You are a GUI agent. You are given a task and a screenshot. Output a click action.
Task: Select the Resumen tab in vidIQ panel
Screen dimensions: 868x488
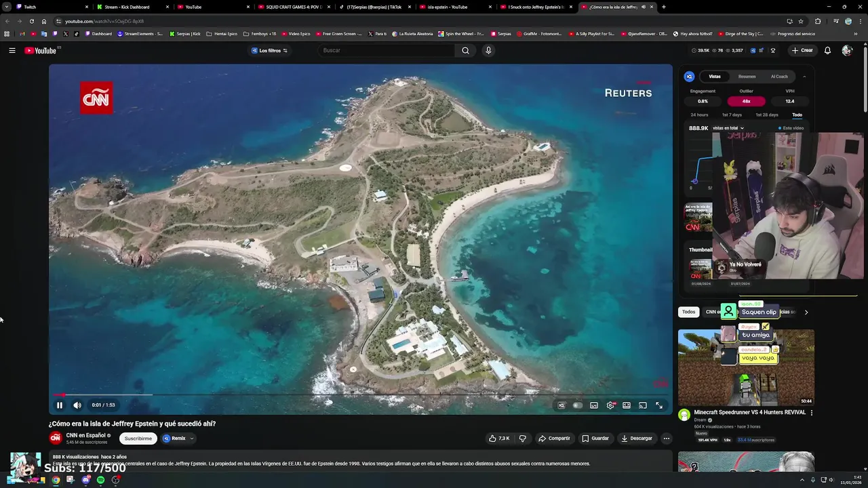tap(747, 77)
